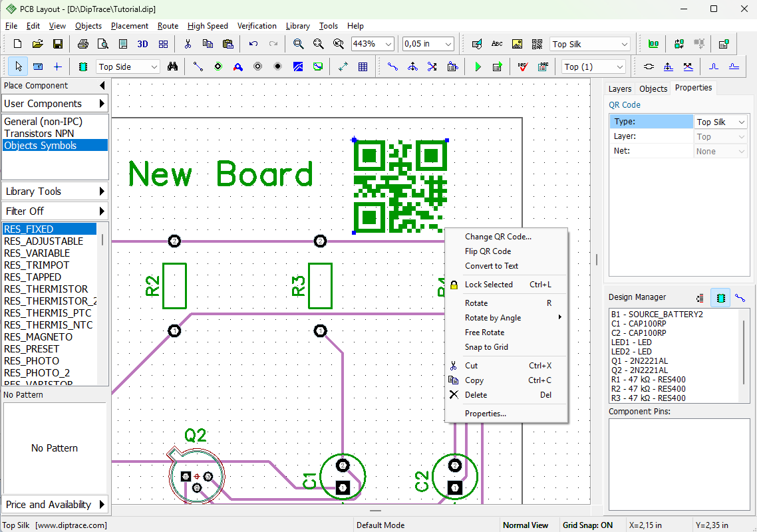
Task: Open the Top Side dropdown
Action: 154,66
